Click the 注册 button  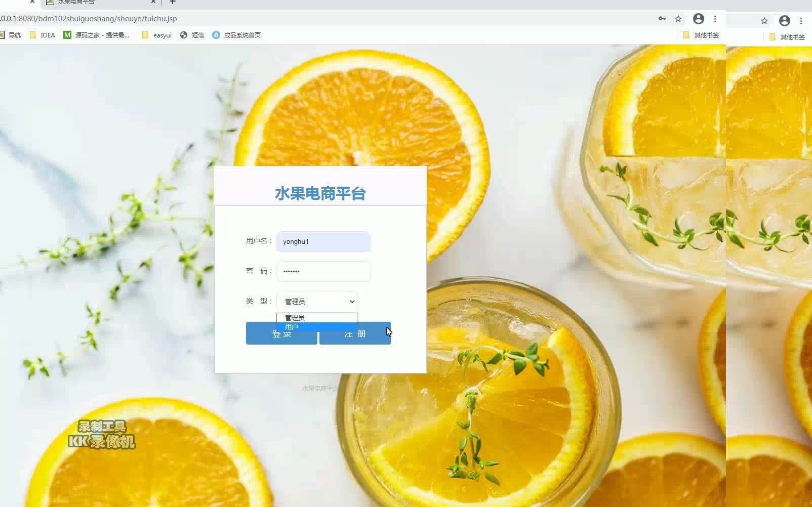tap(355, 333)
